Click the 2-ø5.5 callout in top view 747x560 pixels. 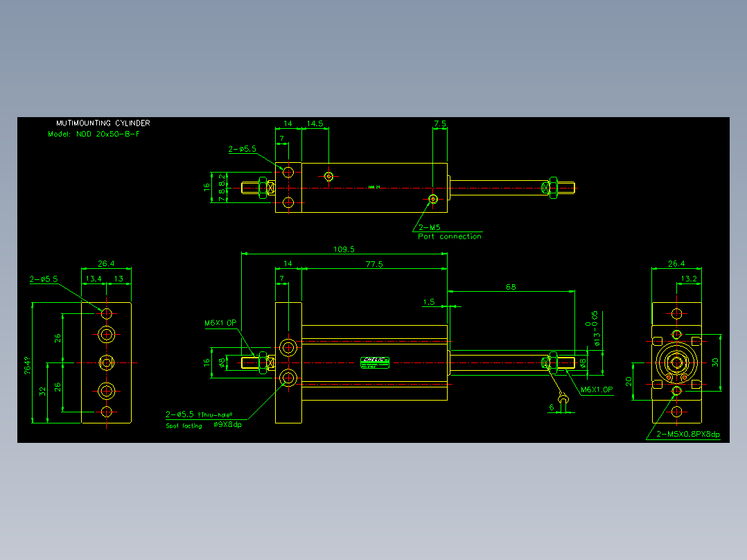[x=242, y=149]
